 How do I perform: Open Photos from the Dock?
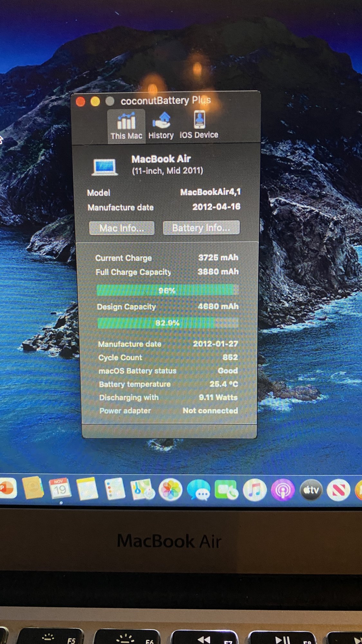click(171, 489)
